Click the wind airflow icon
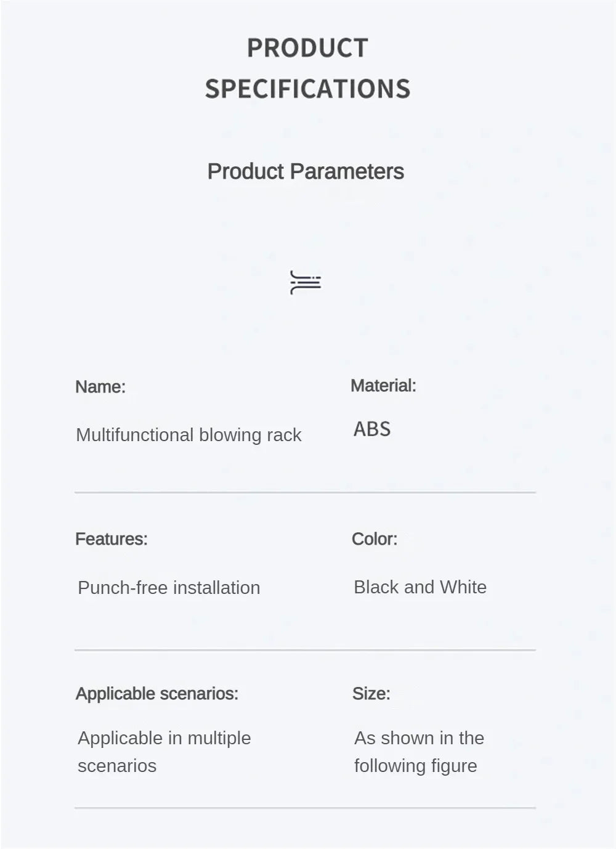Image resolution: width=616 pixels, height=849 pixels. tap(306, 282)
